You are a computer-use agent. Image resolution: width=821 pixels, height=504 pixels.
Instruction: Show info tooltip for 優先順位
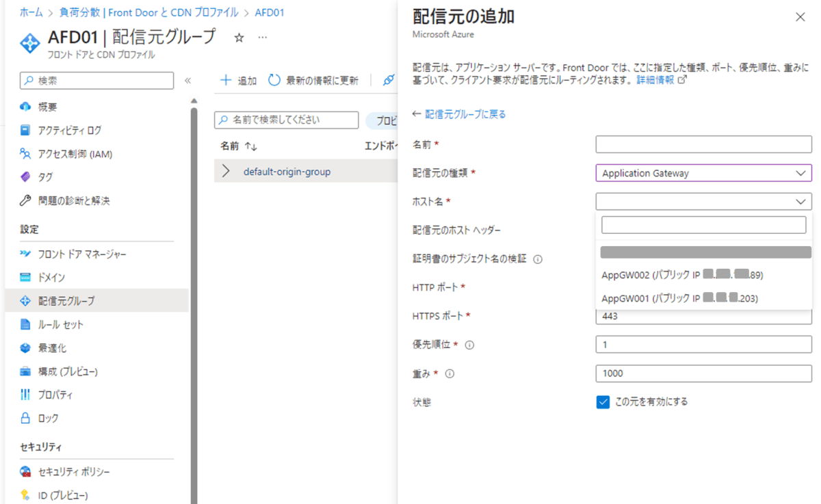pos(469,345)
